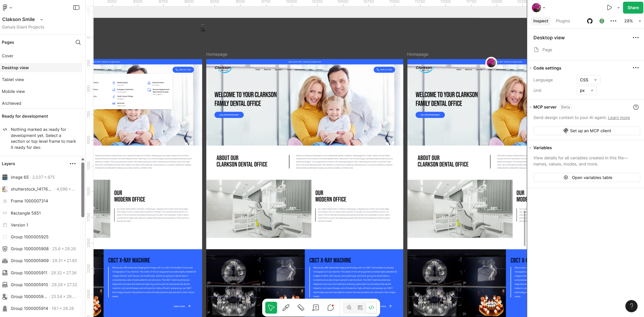The image size is (644, 317).
Task: Click Set up an MCP client
Action: (x=586, y=131)
